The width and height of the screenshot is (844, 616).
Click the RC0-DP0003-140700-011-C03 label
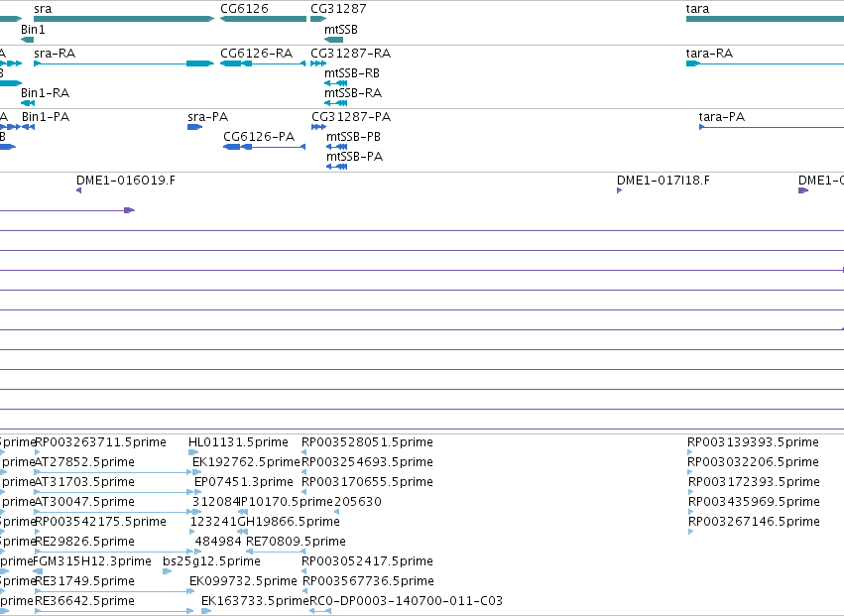click(406, 601)
